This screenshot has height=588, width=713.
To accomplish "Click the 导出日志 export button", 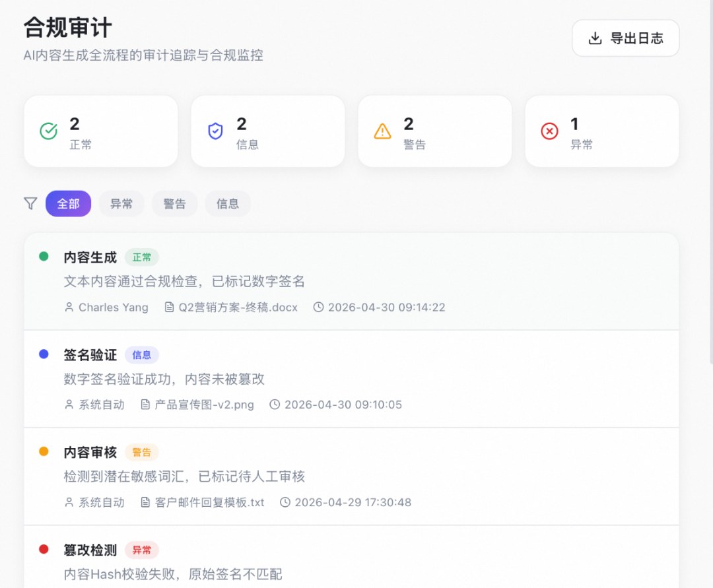I will (625, 38).
